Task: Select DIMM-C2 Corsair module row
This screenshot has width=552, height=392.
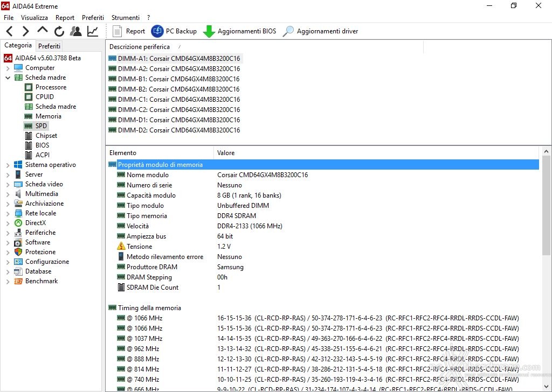Action: [175, 110]
